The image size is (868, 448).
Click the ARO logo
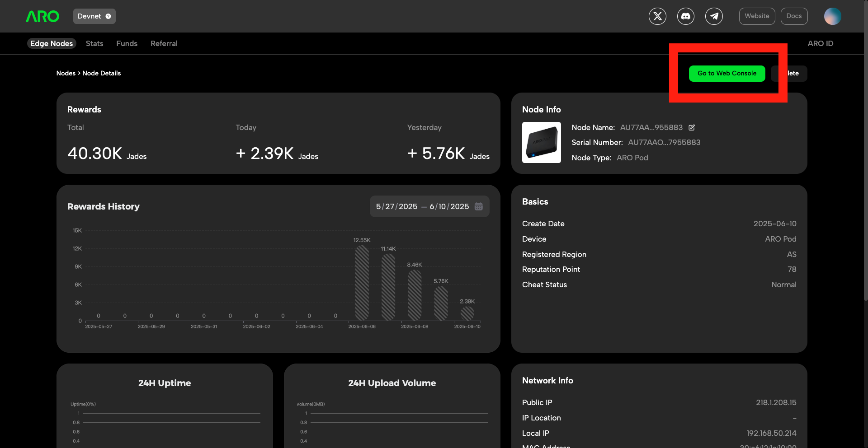tap(42, 16)
